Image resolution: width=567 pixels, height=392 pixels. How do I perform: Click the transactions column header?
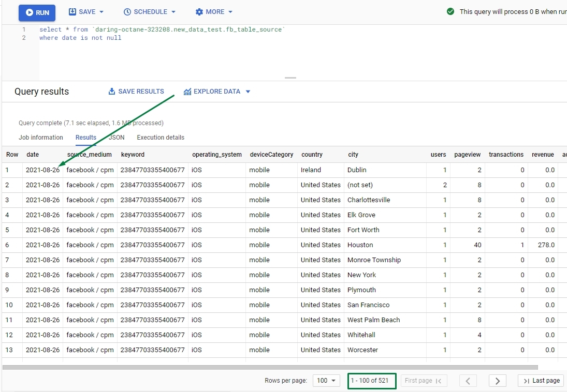[506, 154]
